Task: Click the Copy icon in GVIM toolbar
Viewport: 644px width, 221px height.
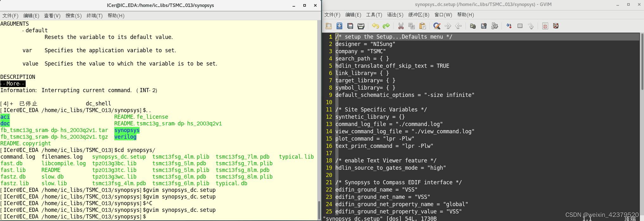Action: [x=412, y=26]
